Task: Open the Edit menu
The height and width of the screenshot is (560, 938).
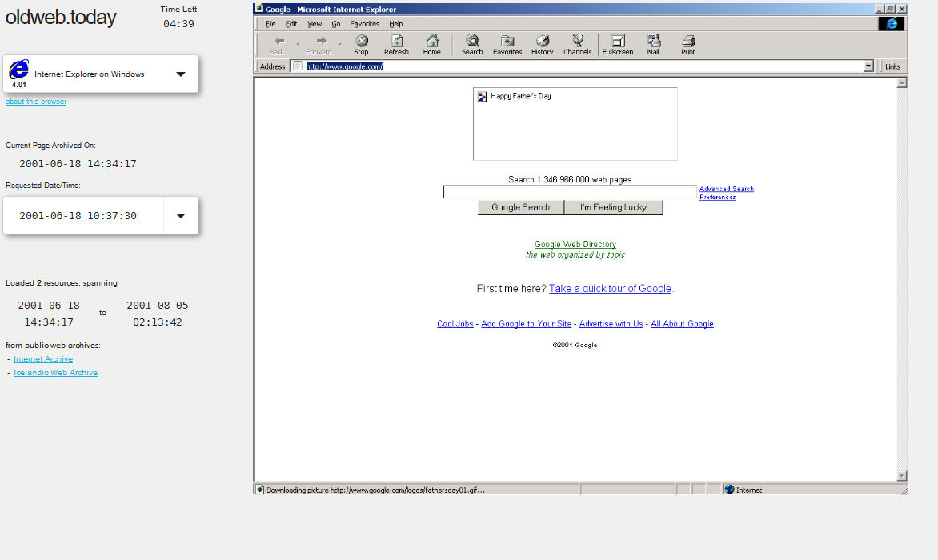Action: (291, 24)
